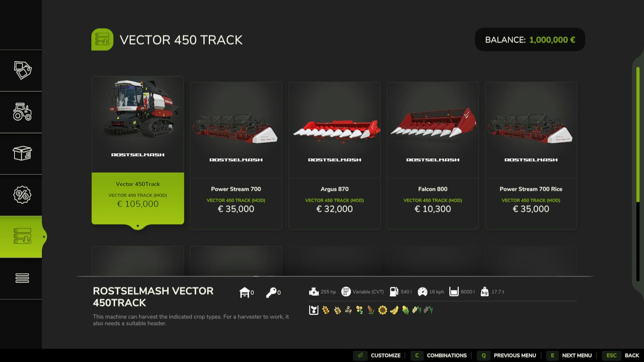Select the Argus 870 header card
644x362 pixels.
[x=335, y=156]
